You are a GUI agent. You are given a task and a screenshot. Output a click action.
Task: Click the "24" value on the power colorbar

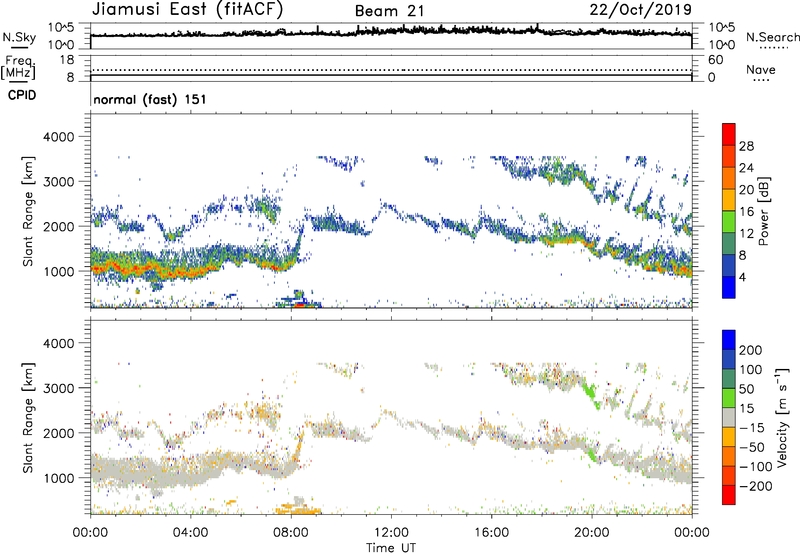click(x=746, y=168)
